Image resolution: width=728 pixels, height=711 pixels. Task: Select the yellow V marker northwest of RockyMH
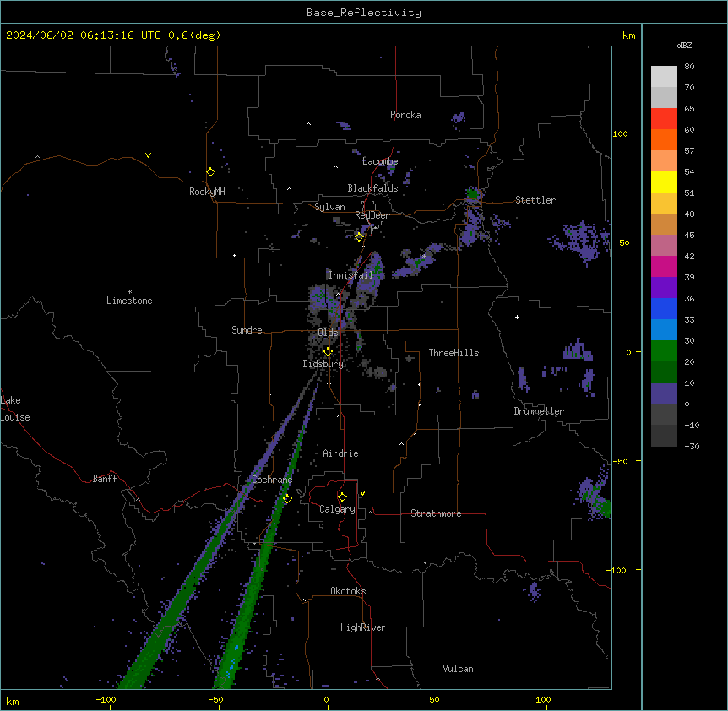148,155
